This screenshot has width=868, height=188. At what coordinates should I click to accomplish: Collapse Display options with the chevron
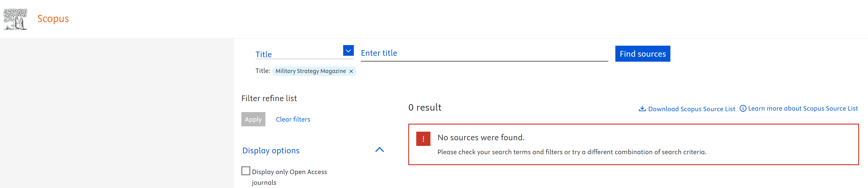pyautogui.click(x=379, y=150)
